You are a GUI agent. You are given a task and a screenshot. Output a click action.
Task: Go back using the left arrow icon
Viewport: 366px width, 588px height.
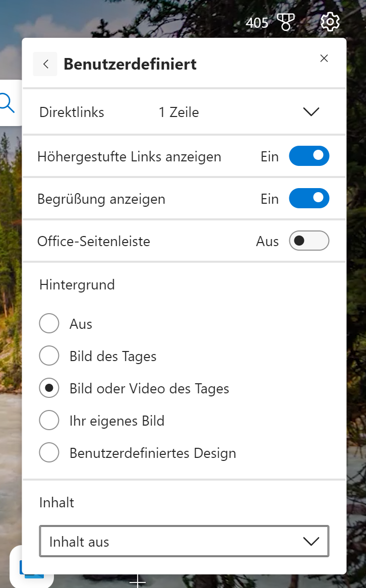(45, 64)
